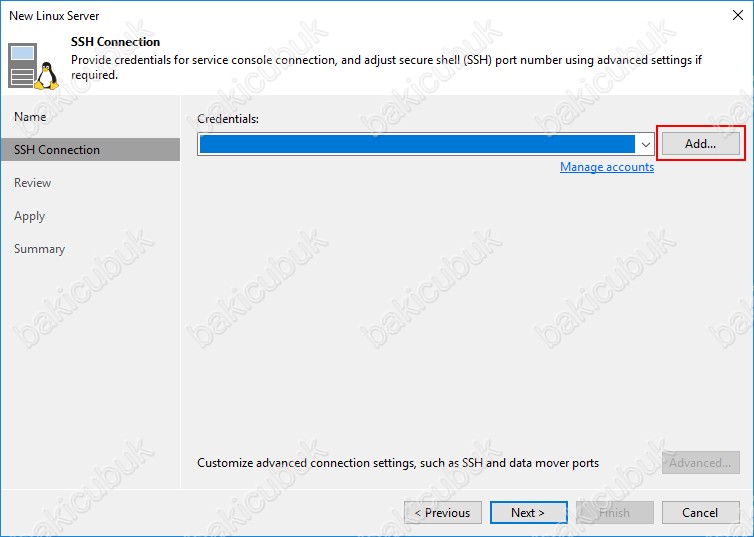Click the New Linux Server window title
754x537 pixels.
(x=54, y=15)
